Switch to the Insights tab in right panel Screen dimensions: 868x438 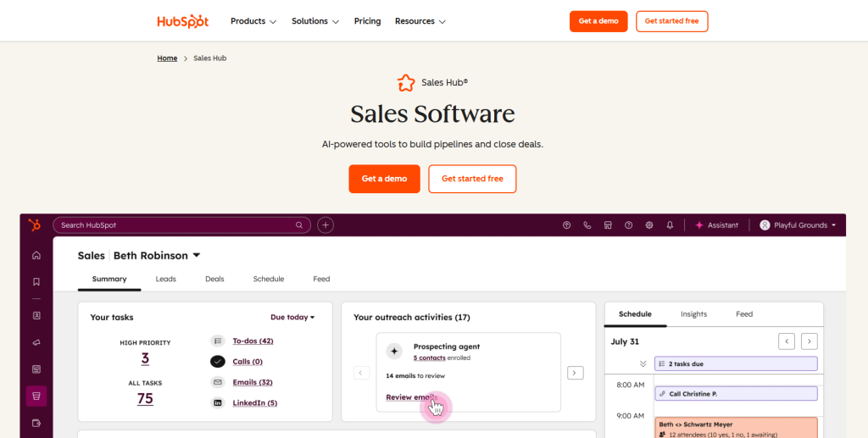pyautogui.click(x=693, y=314)
